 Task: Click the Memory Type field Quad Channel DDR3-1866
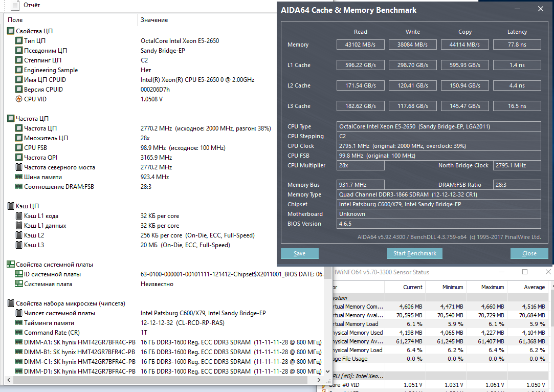click(x=438, y=194)
